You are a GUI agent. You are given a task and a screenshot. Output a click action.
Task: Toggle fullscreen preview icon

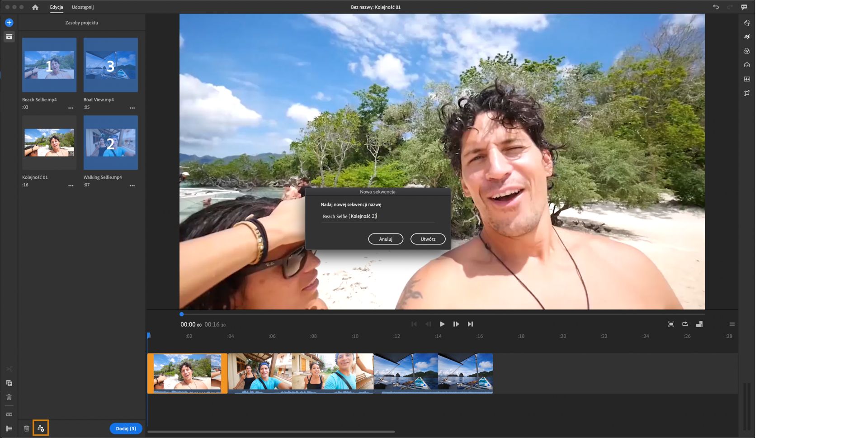[671, 324]
